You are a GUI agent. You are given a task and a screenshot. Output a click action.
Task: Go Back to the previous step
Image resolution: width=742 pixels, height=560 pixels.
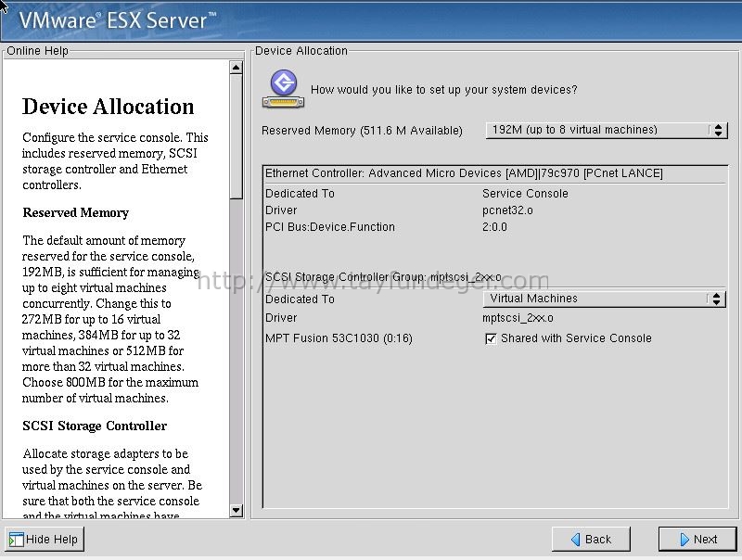click(591, 540)
